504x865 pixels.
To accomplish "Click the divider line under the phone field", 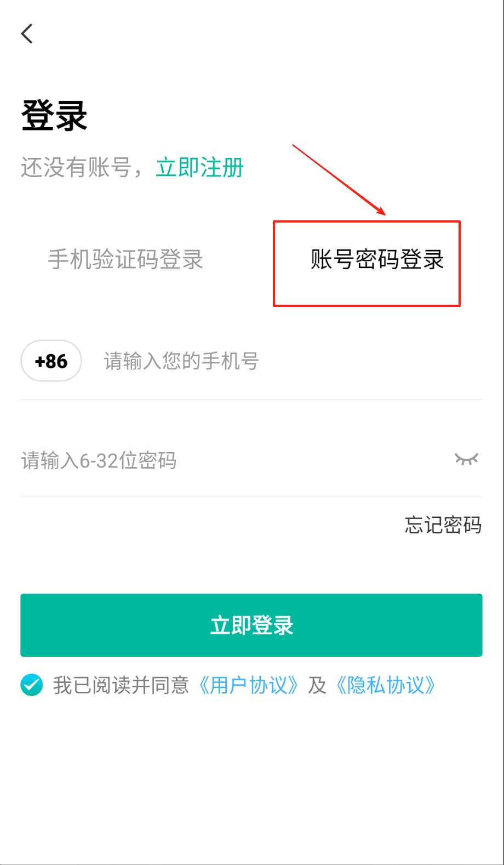I will pyautogui.click(x=251, y=400).
